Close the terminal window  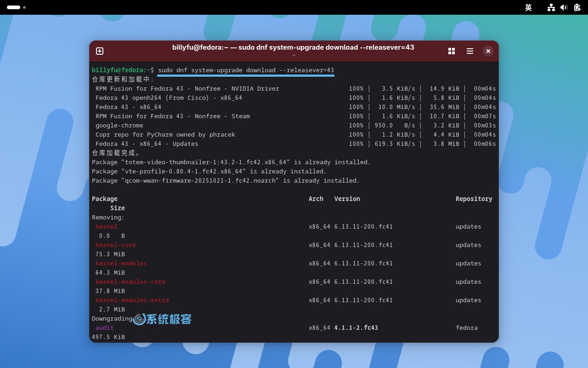488,51
